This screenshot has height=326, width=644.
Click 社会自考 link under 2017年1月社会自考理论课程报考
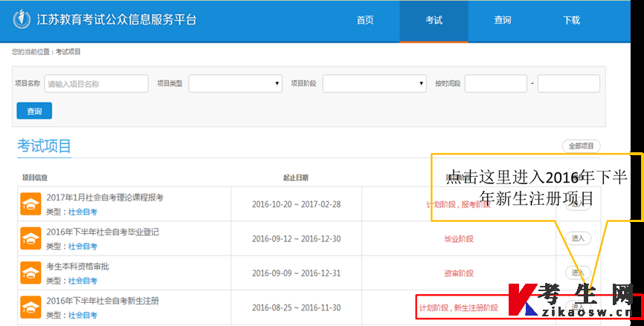83,212
